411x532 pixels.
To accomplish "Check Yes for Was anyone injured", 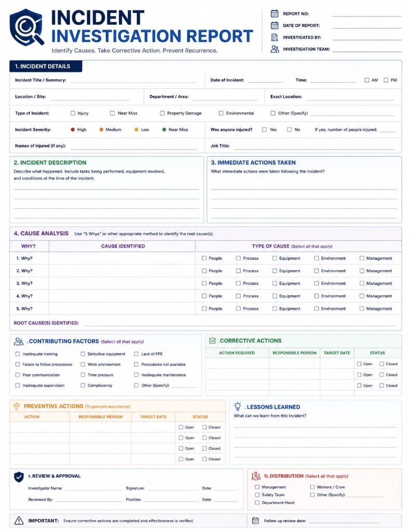I will pyautogui.click(x=264, y=129).
